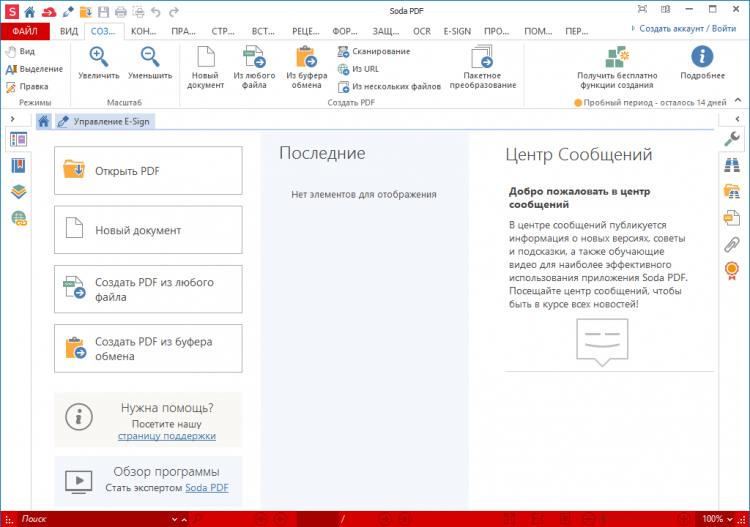This screenshot has width=750, height=527.
Task: Click the Zoom In (Увеличить) magnifier icon
Action: [99, 59]
